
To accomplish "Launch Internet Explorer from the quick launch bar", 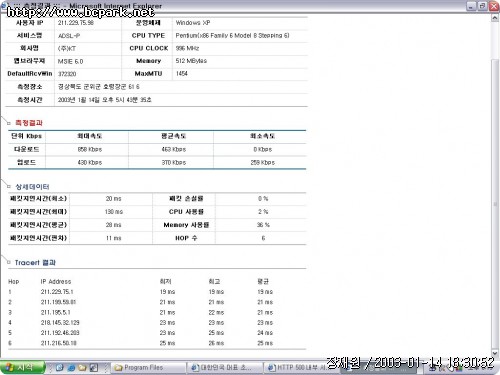I will 71,368.
